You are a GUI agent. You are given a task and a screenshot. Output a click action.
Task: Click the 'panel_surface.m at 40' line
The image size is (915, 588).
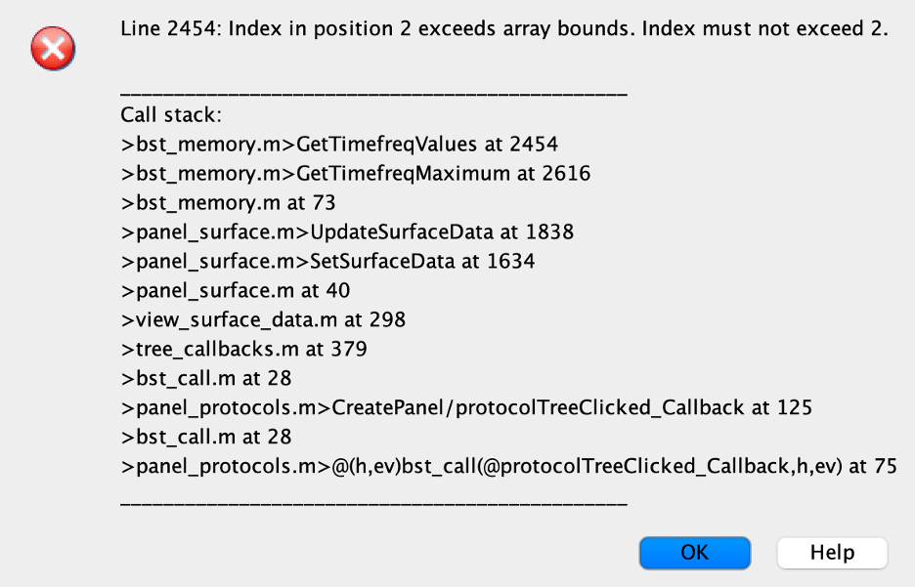tap(236, 290)
